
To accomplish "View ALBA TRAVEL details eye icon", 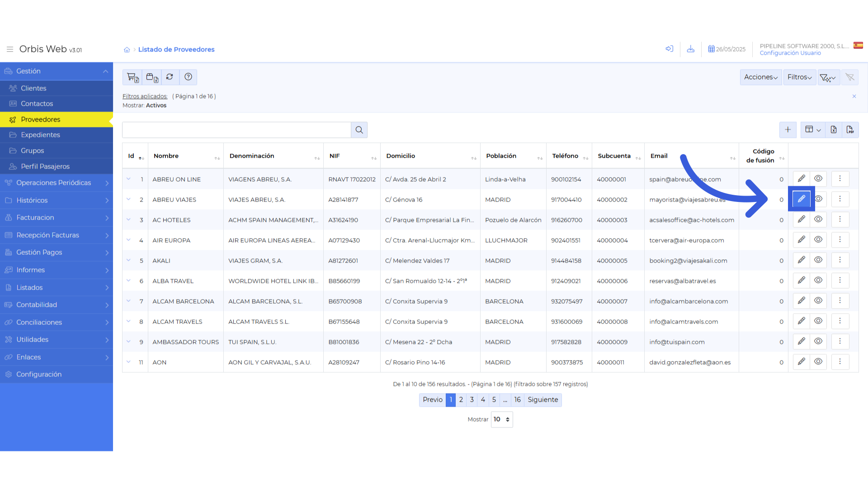I will pos(818,281).
